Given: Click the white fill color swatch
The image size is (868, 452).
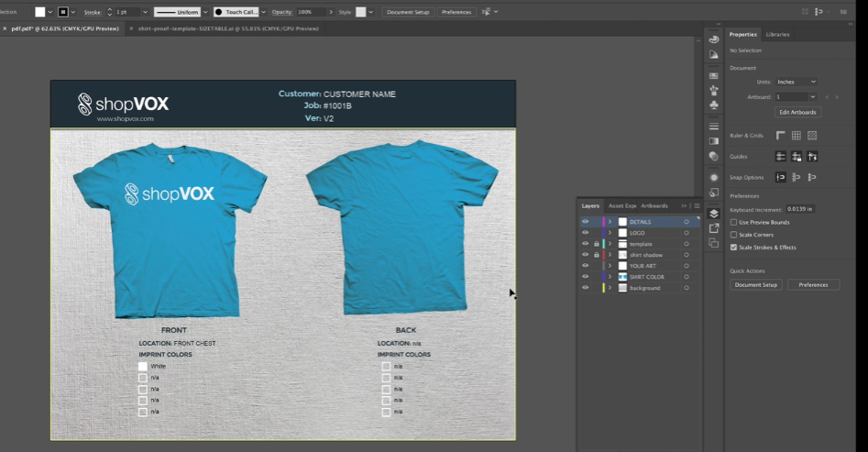Looking at the screenshot, I should click(x=39, y=12).
